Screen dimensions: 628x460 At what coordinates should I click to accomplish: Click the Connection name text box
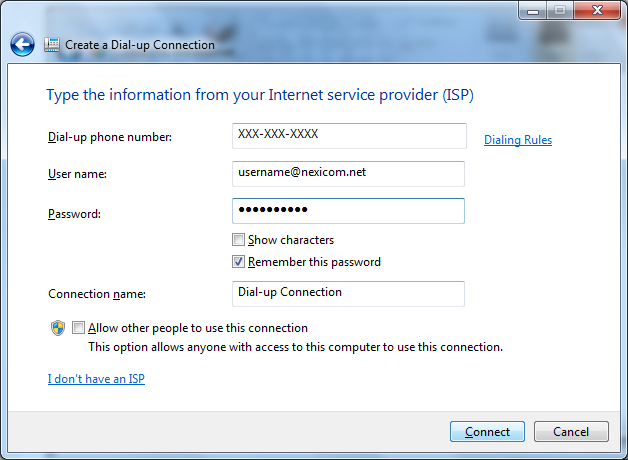(x=348, y=294)
